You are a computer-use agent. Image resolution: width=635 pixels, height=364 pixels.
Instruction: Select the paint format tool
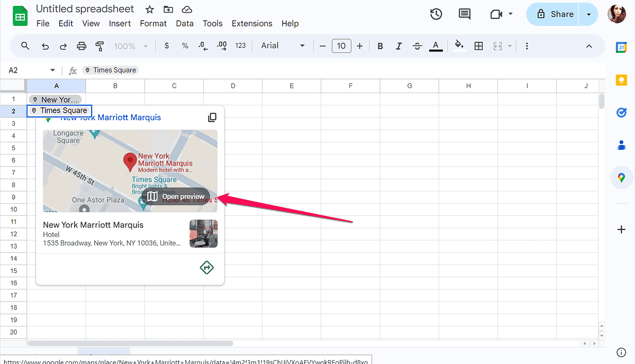(99, 46)
